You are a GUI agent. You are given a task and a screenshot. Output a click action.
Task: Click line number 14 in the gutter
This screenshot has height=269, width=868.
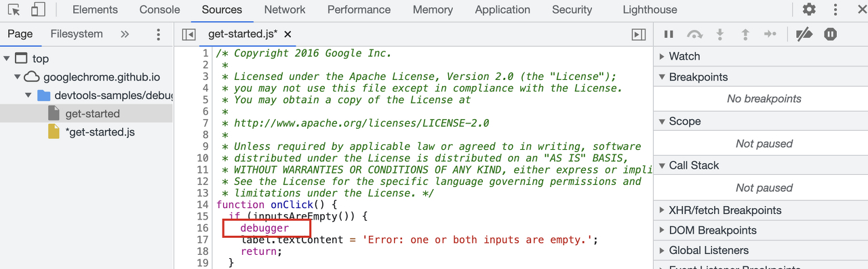202,205
